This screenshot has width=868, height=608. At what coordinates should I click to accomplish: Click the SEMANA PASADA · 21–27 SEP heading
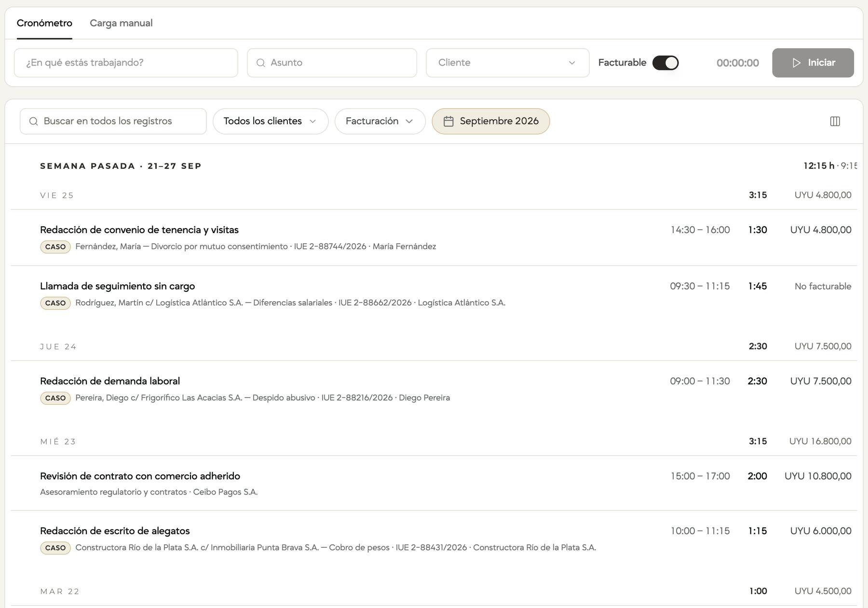pos(121,166)
